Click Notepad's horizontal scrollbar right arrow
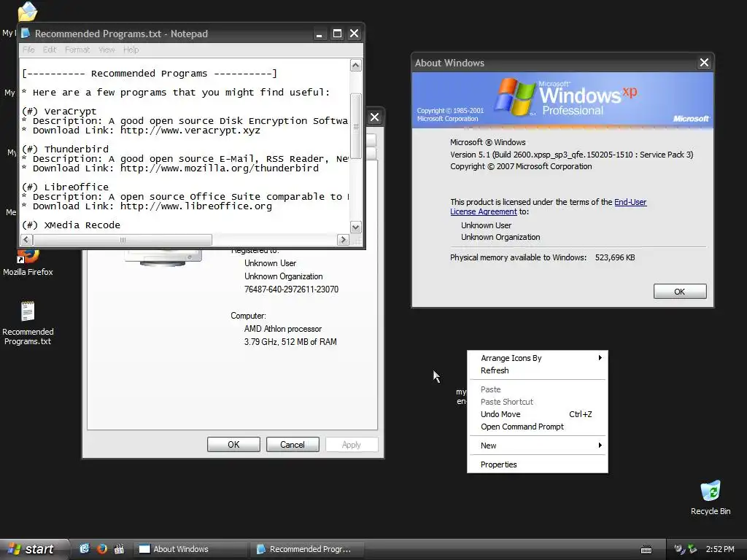The height and width of the screenshot is (560, 747). tap(343, 239)
